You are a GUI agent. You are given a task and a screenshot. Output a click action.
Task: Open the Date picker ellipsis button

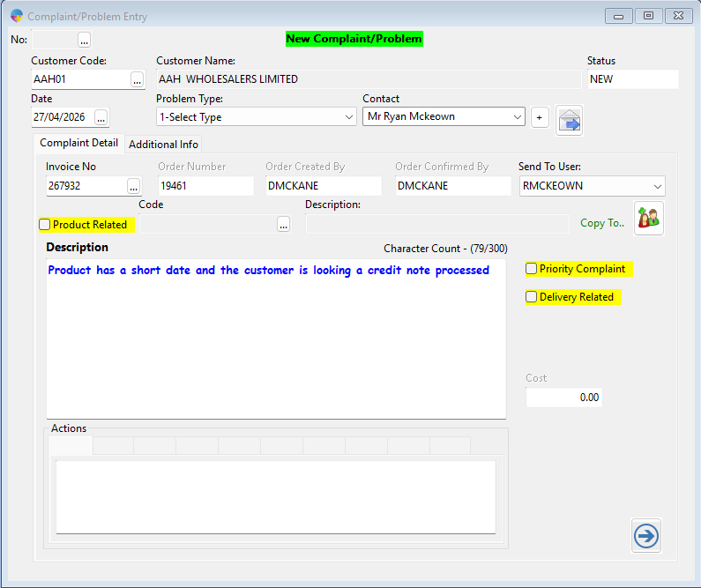click(101, 117)
